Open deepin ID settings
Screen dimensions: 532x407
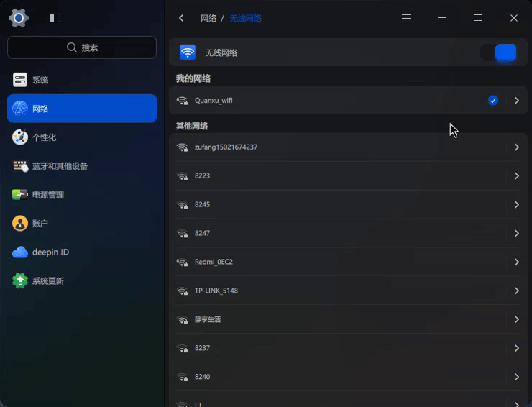[x=82, y=252]
